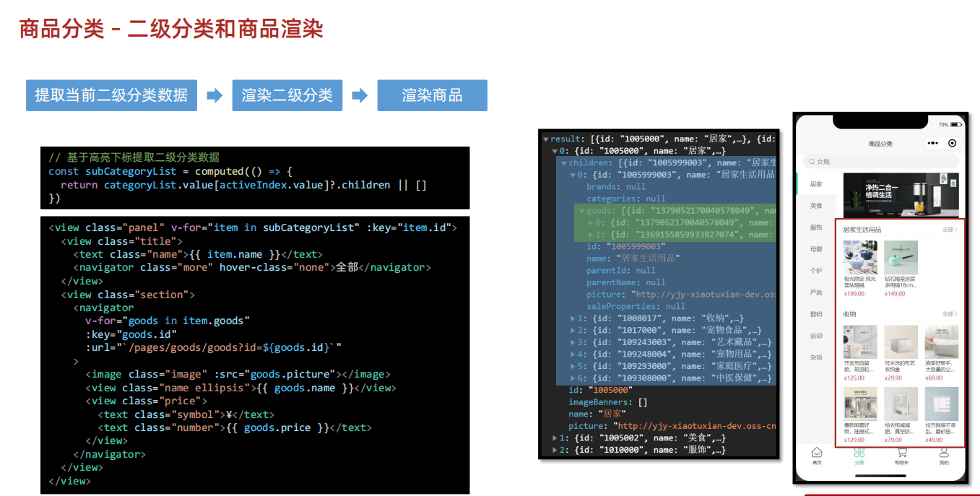Select the 严选 category in phone sidebar

pos(816,292)
